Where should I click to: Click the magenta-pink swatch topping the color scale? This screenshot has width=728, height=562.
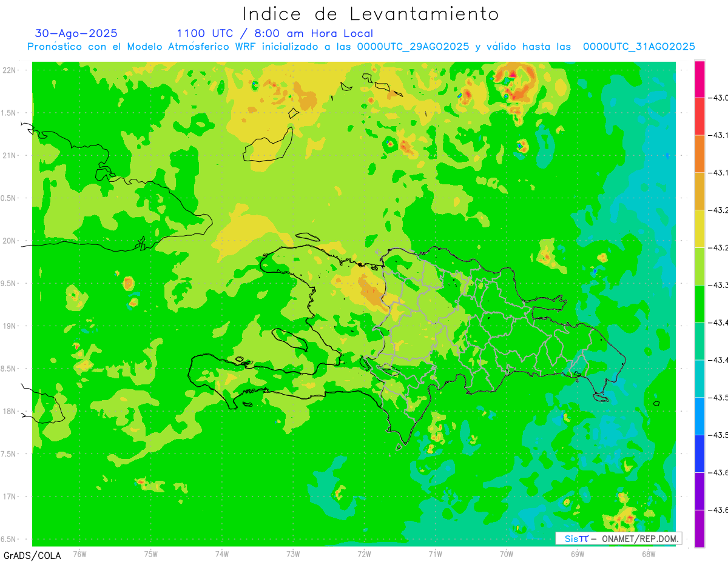pos(699,79)
